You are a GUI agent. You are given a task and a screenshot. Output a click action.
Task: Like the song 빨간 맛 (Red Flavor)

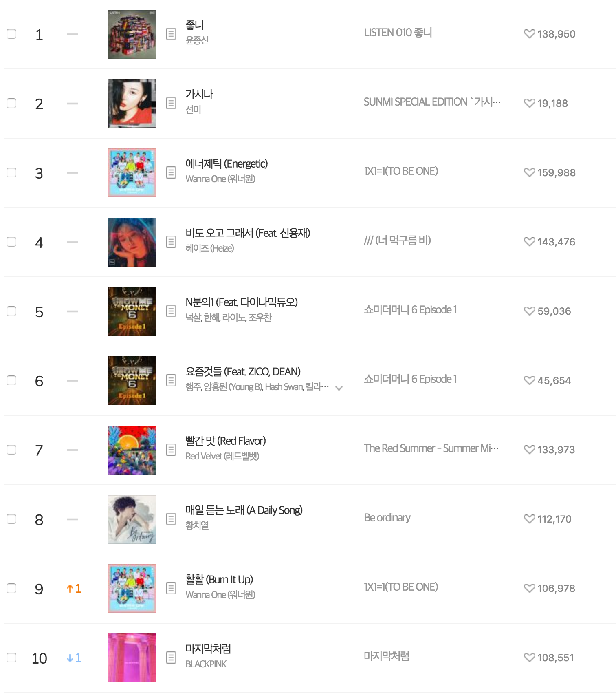coord(529,450)
